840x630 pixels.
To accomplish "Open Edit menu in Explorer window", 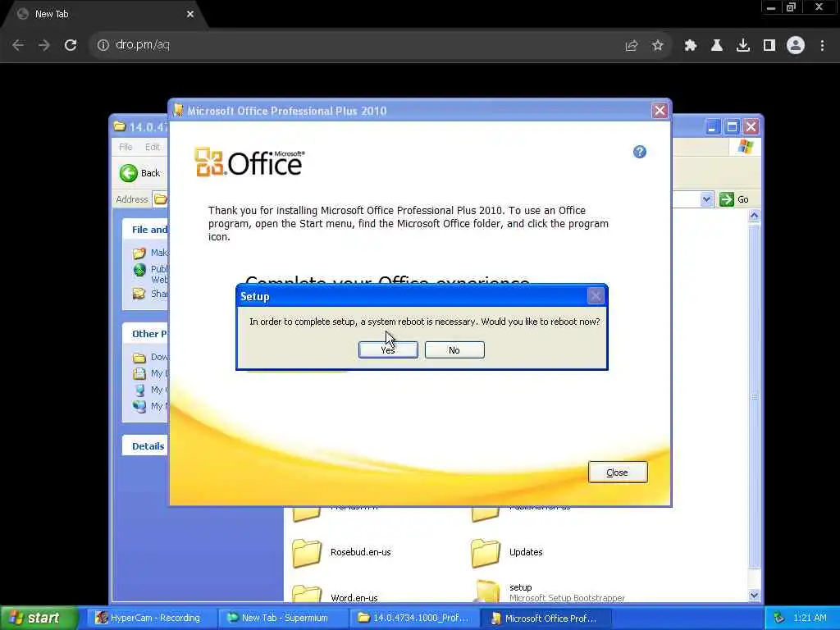I will [x=153, y=147].
